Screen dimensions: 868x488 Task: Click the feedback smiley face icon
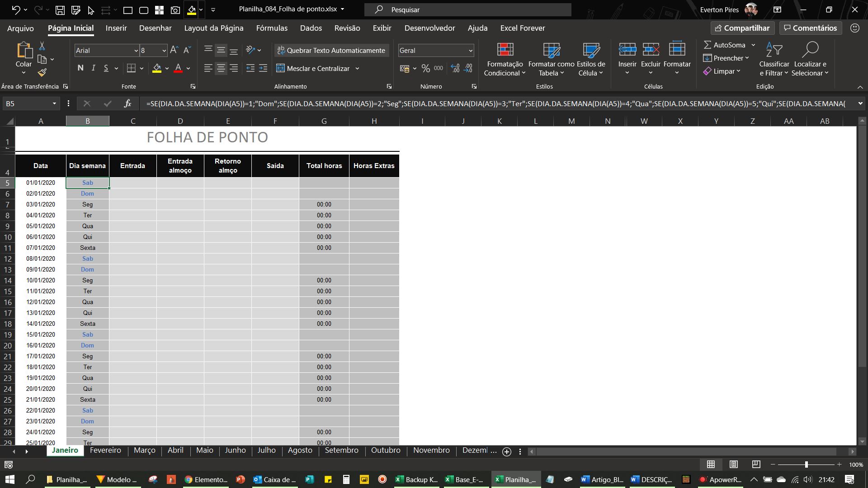click(854, 28)
